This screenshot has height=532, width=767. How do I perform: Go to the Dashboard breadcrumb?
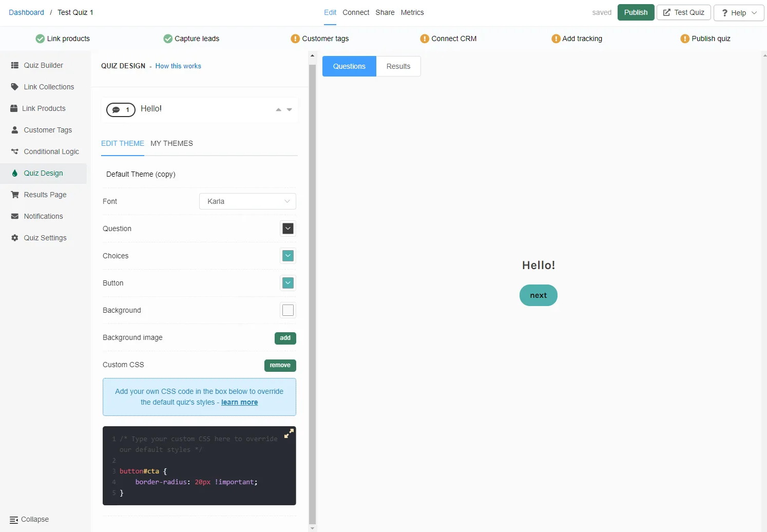(x=26, y=12)
